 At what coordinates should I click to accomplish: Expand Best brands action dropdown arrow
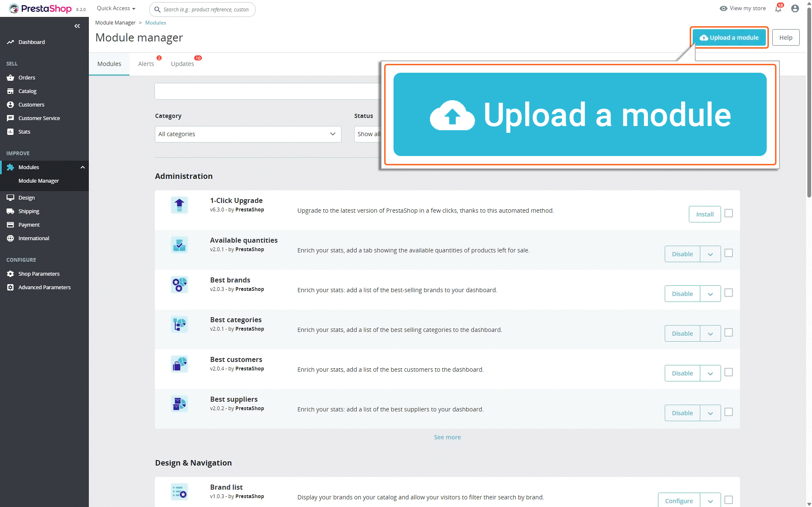[710, 294]
